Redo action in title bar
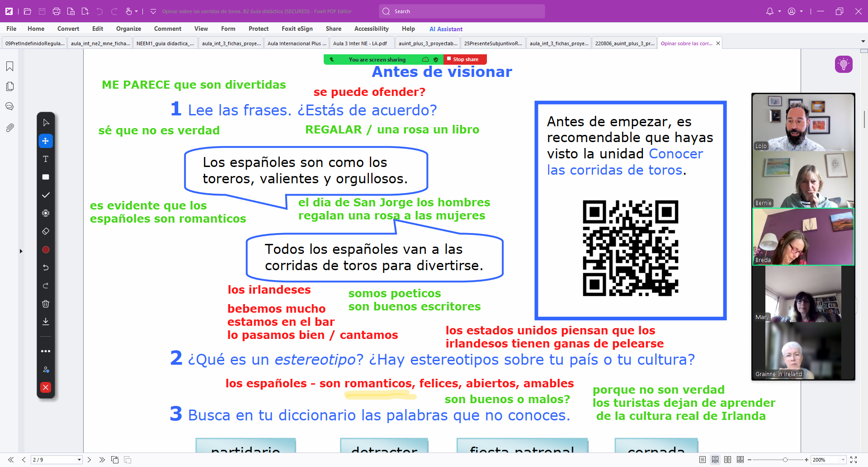868x467 pixels. tap(114, 11)
